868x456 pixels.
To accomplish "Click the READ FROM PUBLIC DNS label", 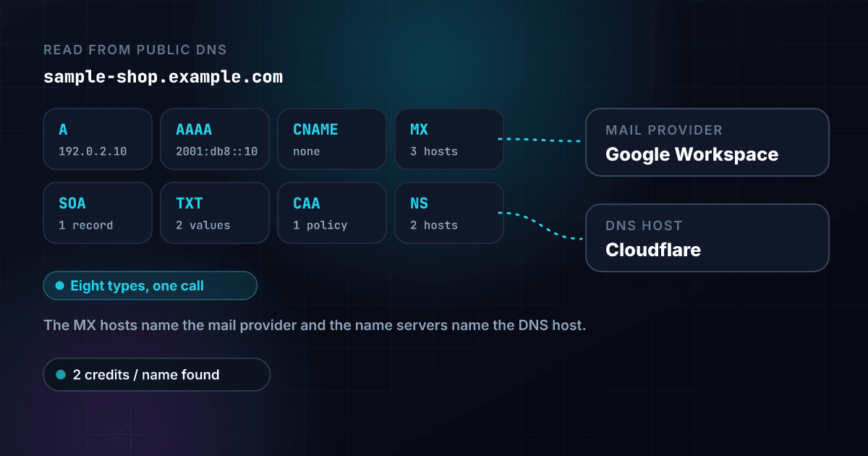I will point(135,50).
